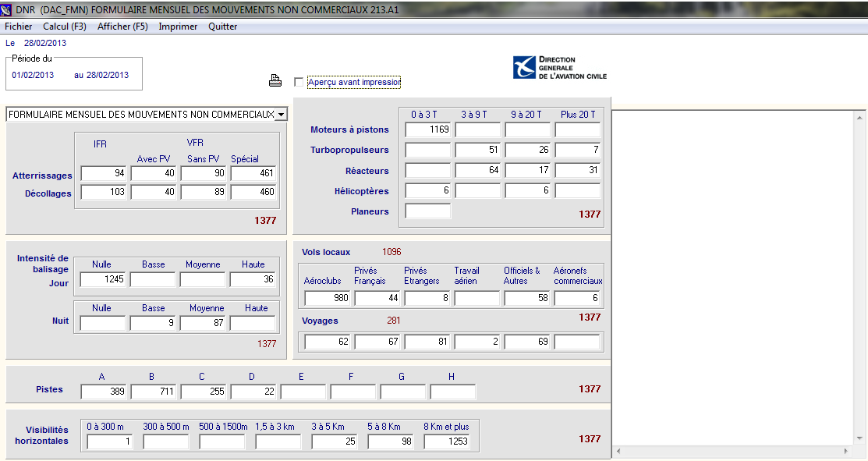Screen dimensions: 868x461
Task: Click the Direction Générale de l'Aviation Civile logo
Action: click(559, 68)
